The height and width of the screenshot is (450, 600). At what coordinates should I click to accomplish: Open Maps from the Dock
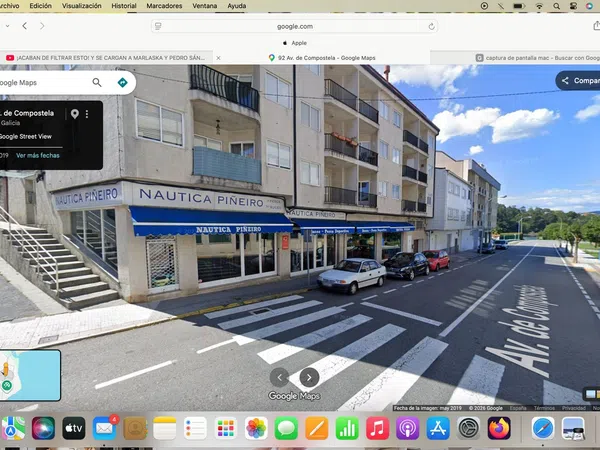(x=13, y=428)
